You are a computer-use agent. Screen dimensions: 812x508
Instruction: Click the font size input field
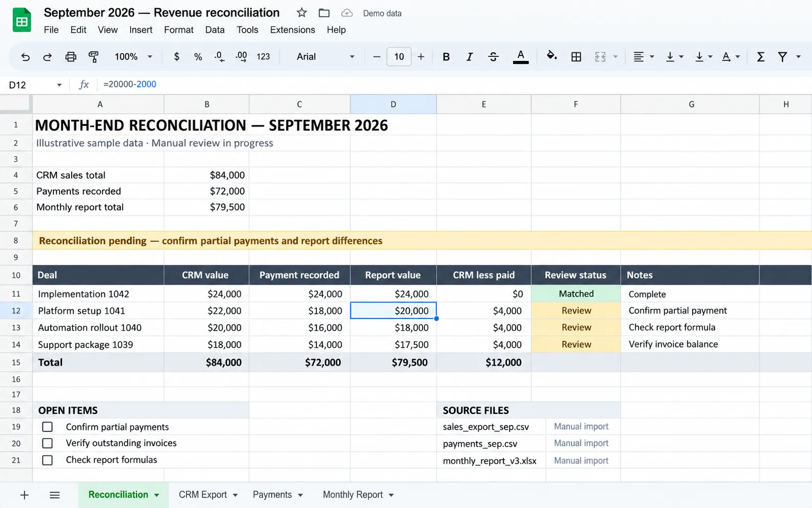pos(399,57)
